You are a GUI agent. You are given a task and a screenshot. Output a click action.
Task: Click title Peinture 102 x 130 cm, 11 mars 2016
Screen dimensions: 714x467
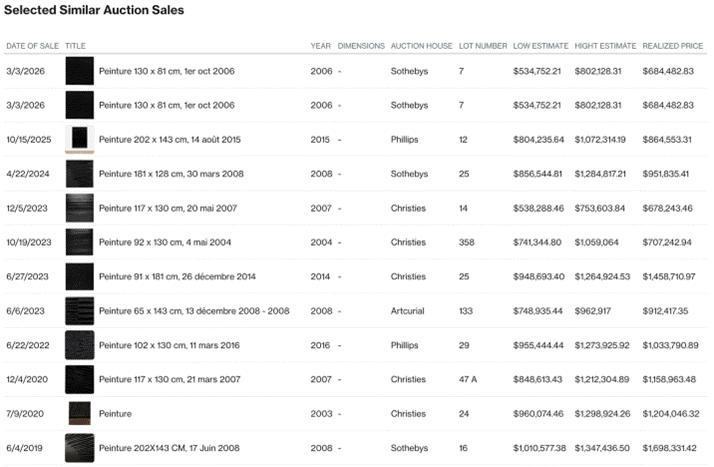(165, 345)
